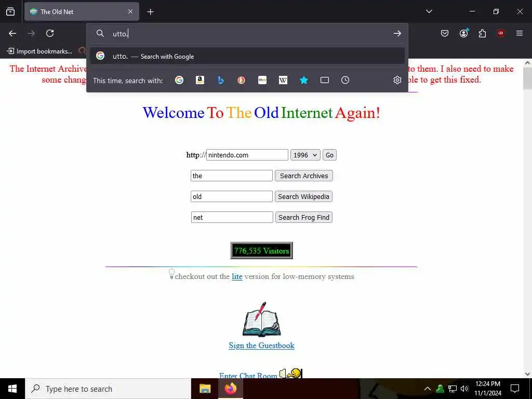Screen dimensions: 532x399
Task: Open Sign the Guestbook link
Action: pos(261,345)
